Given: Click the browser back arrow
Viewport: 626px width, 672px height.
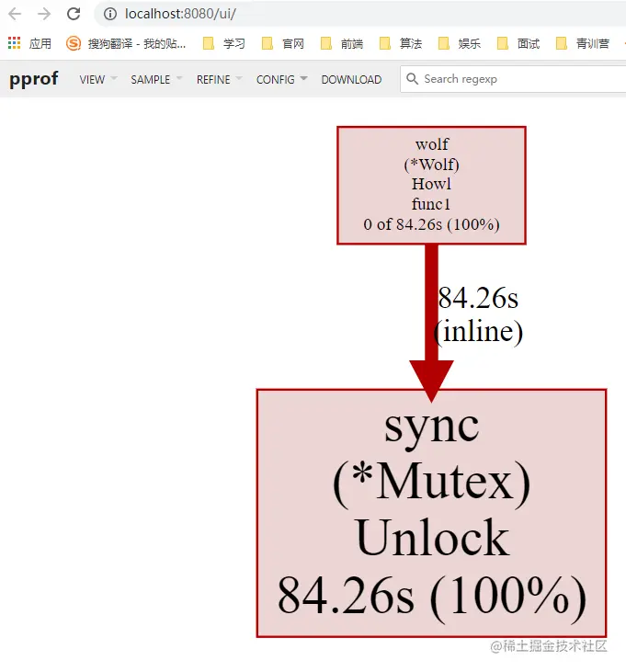Looking at the screenshot, I should pyautogui.click(x=15, y=14).
